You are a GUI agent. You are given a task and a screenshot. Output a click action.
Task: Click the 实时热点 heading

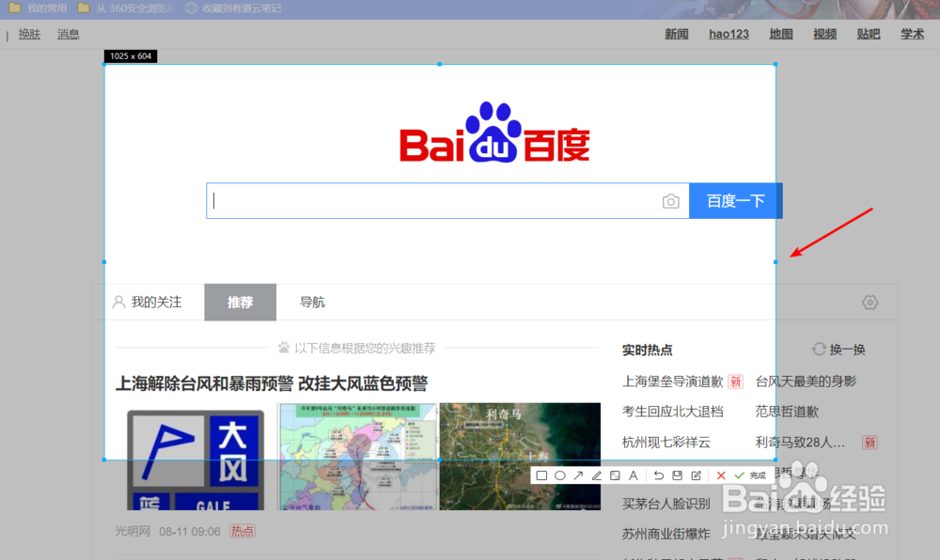click(647, 350)
